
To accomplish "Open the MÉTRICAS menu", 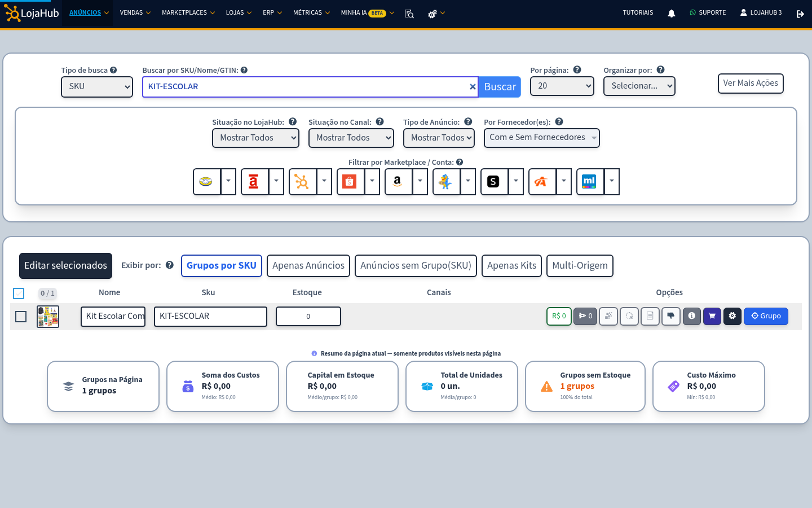I will coord(311,12).
